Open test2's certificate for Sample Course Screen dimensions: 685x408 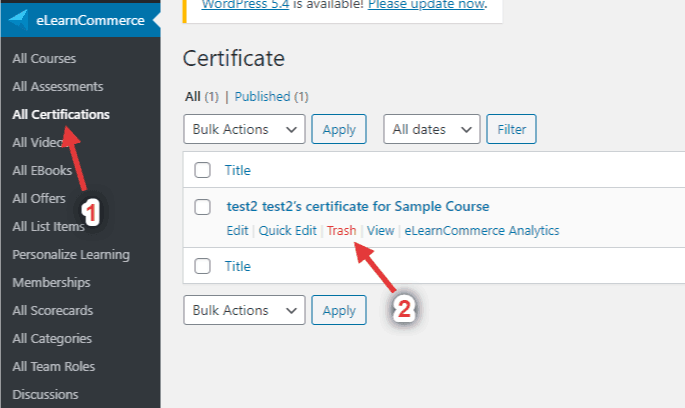(358, 206)
